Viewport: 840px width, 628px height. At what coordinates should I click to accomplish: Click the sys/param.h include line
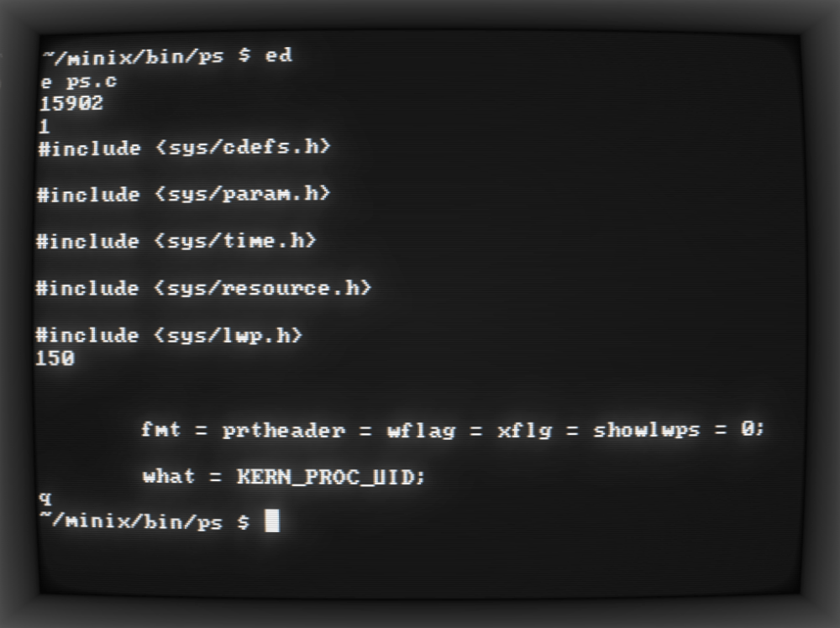[x=184, y=194]
